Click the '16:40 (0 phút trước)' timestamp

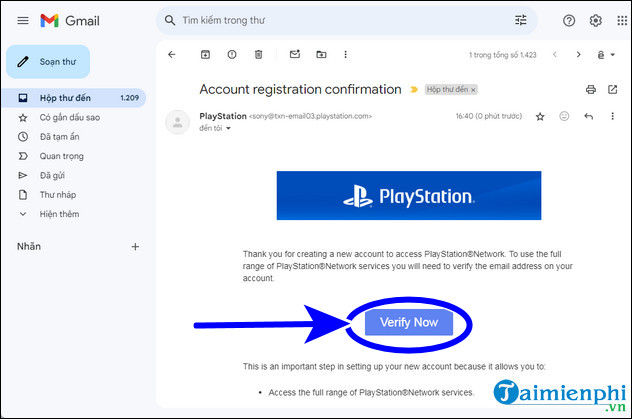pos(489,116)
